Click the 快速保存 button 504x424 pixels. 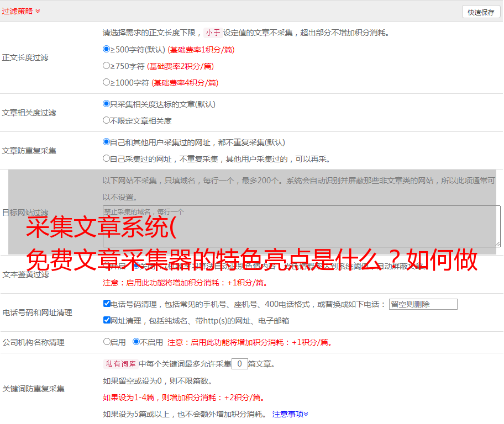(481, 12)
